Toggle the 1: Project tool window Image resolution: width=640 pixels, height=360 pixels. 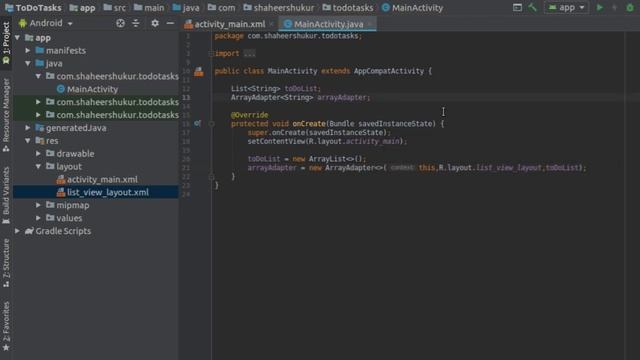point(6,43)
